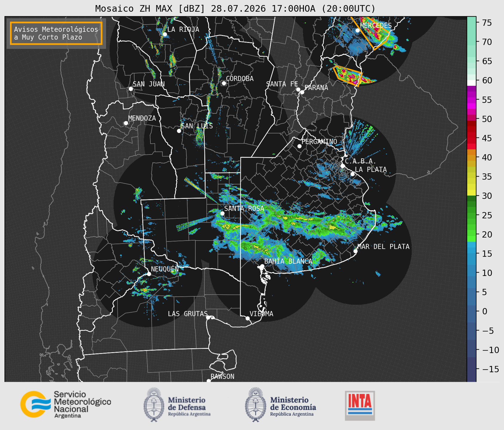The image size is (504, 430).
Task: Click the Mercedes city marker dot
Action: pyautogui.click(x=357, y=30)
